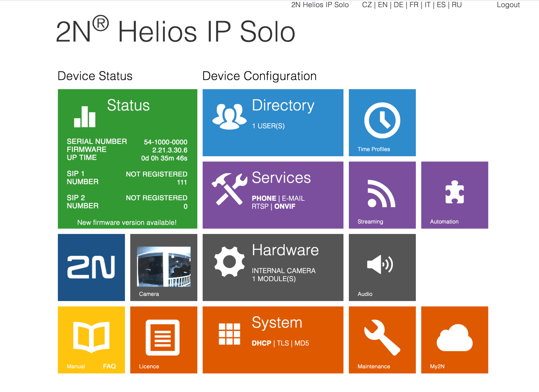Switch language to CZ
The image size is (539, 392).
367,5
